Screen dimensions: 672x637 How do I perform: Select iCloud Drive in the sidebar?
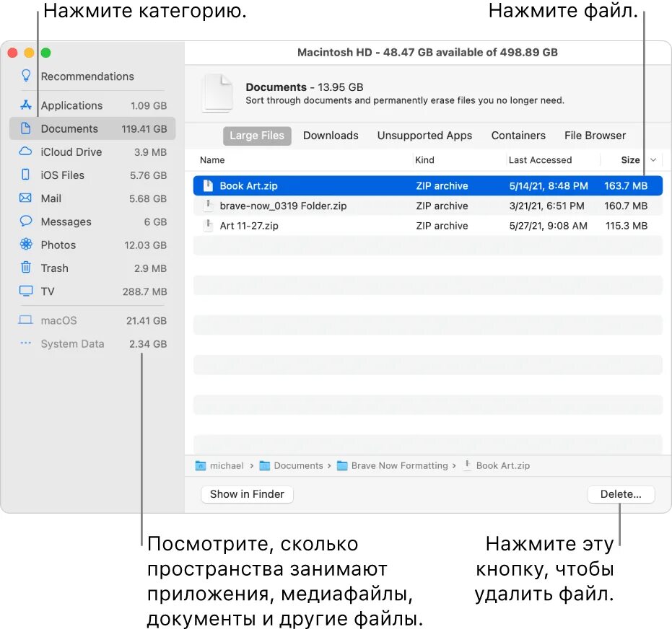click(x=92, y=151)
